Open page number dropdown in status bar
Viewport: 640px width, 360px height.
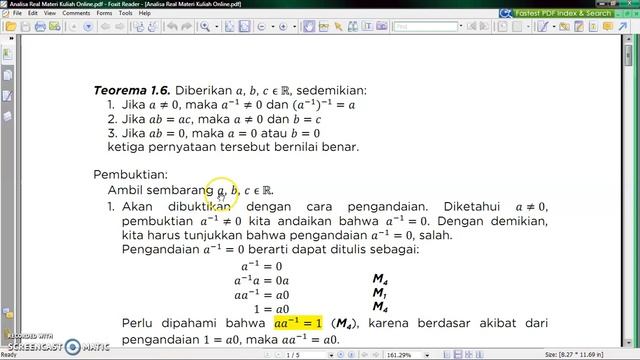click(331, 355)
